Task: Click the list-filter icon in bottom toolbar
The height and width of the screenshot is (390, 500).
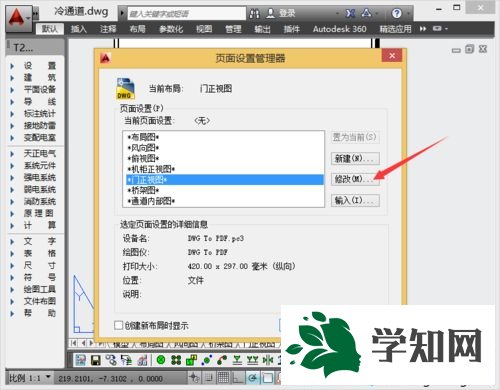Action: 126,360
